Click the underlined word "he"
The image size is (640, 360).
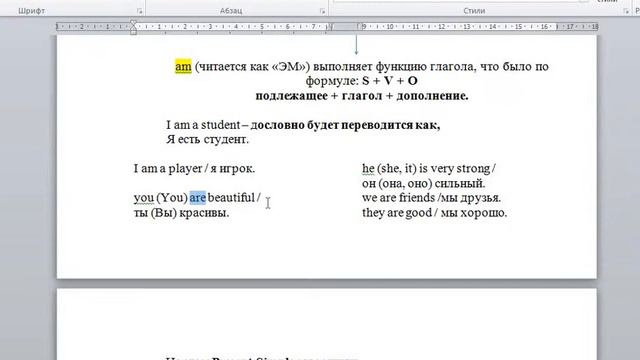pyautogui.click(x=368, y=169)
